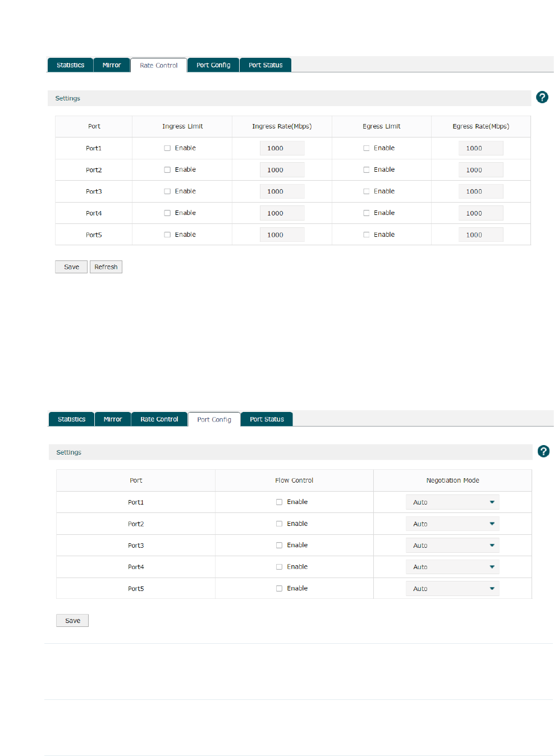
Task: Switch to Mirror tab in upper panel
Action: [x=112, y=65]
